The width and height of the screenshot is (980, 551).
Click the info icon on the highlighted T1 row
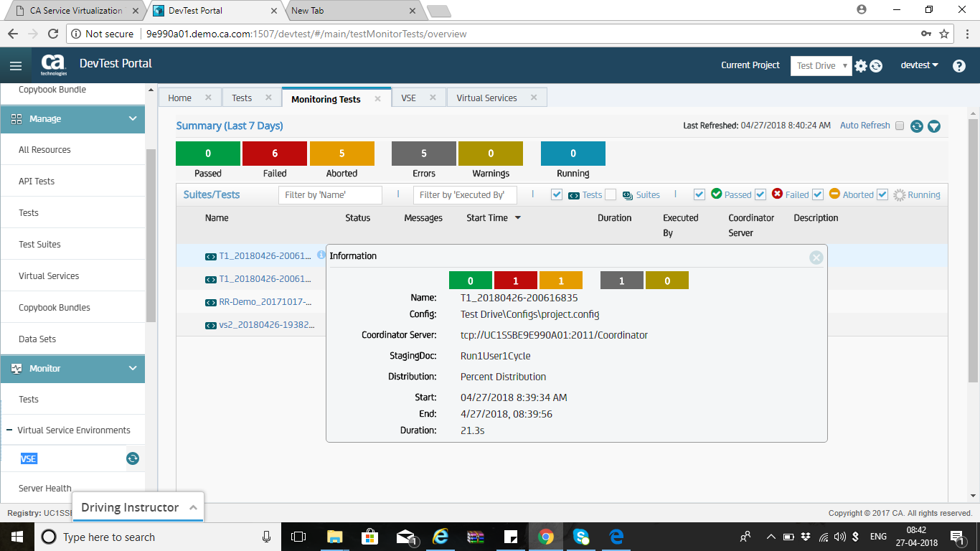tap(321, 255)
